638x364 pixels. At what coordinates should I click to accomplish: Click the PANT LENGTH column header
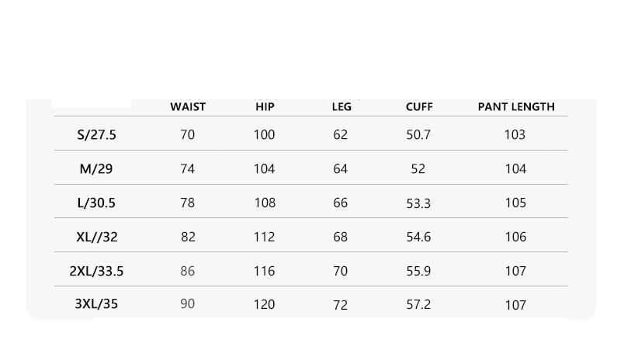tap(516, 107)
